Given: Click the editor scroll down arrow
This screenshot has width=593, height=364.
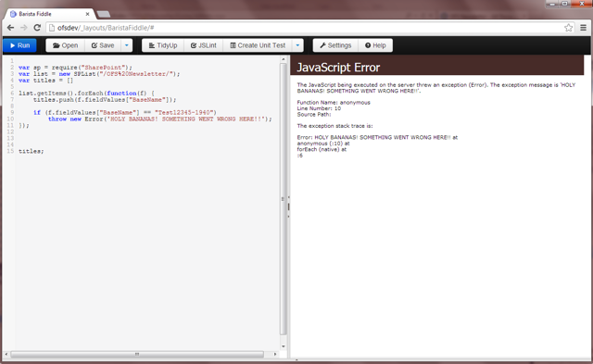Looking at the screenshot, I should (x=284, y=346).
